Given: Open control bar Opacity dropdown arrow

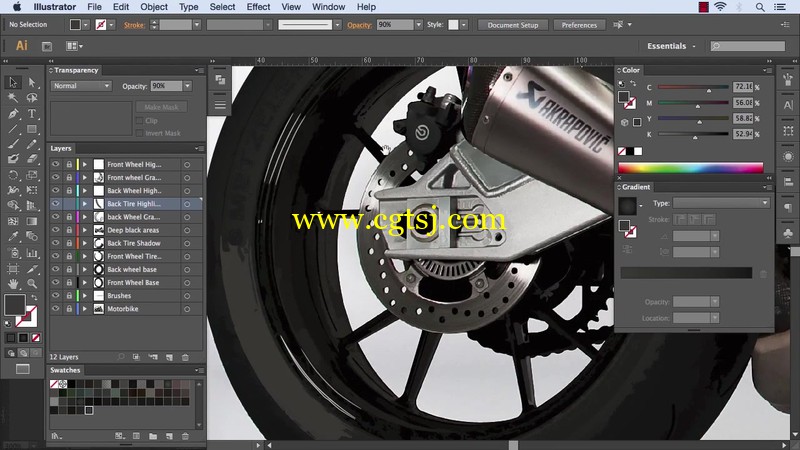Looking at the screenshot, I should tap(418, 24).
